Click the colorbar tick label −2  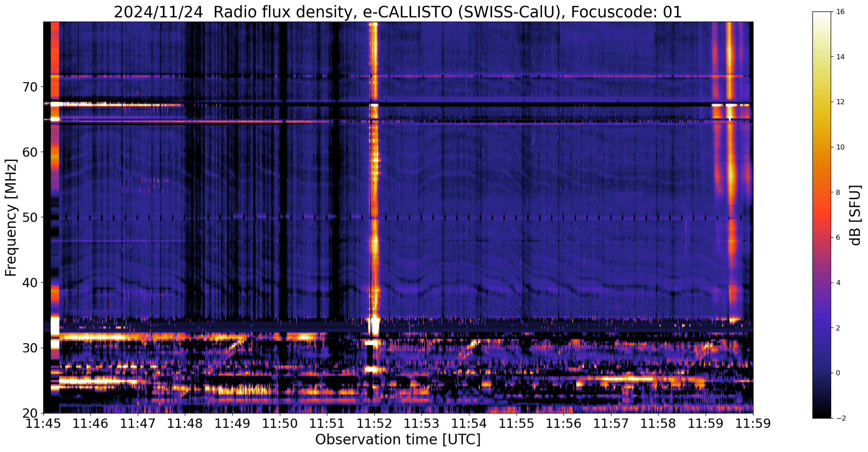tap(840, 418)
